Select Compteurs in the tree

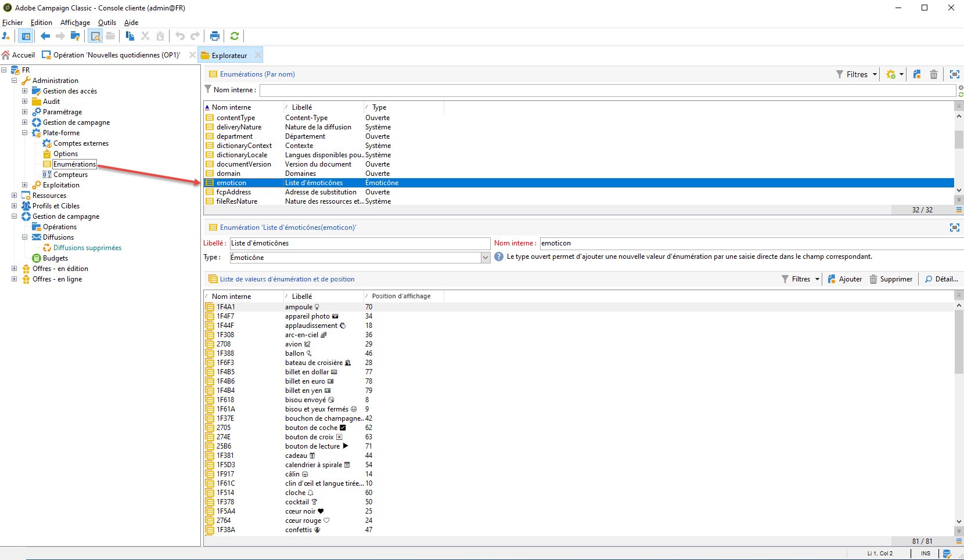pos(71,175)
